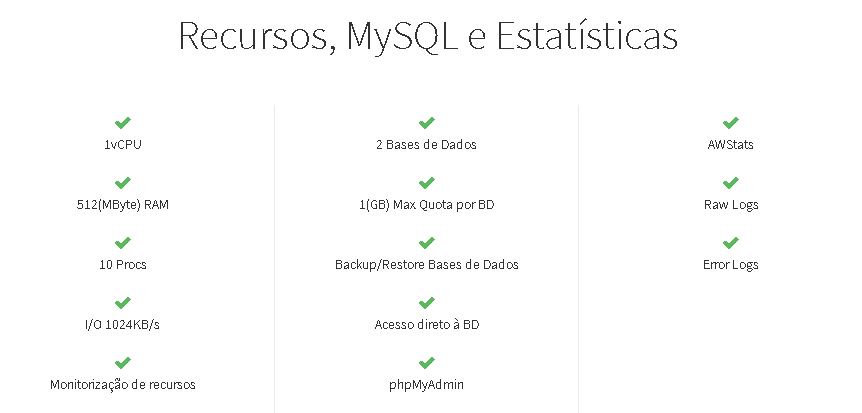
Task: Click the checkmark above Raw Logs
Action: (731, 182)
